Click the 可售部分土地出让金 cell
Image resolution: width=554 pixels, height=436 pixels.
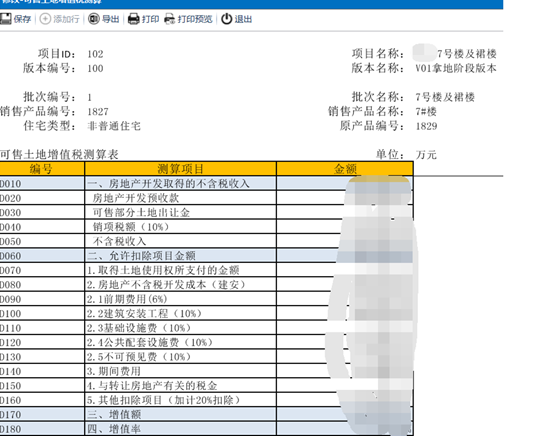[181, 212]
